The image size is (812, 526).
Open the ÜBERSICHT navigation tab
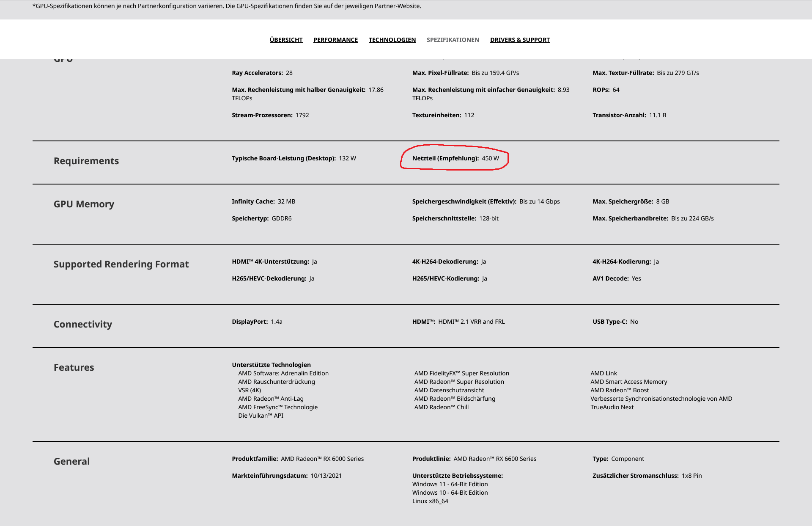[286, 40]
